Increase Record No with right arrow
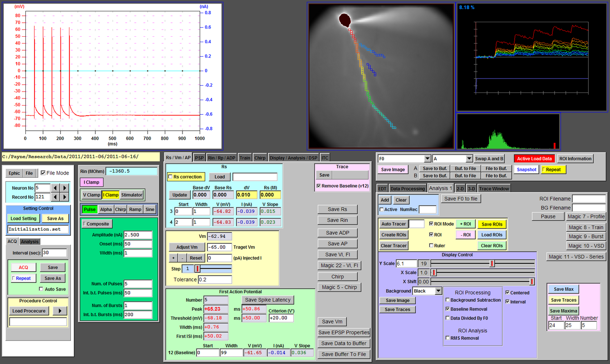 click(x=64, y=197)
